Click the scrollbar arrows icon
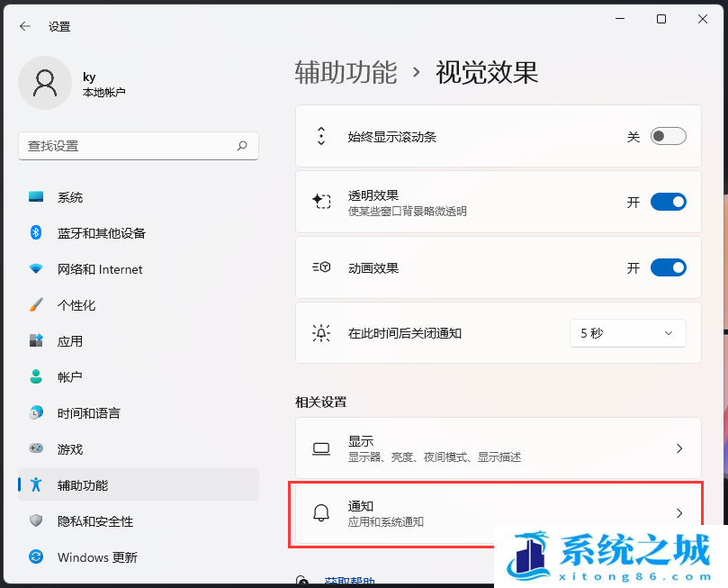 [321, 136]
